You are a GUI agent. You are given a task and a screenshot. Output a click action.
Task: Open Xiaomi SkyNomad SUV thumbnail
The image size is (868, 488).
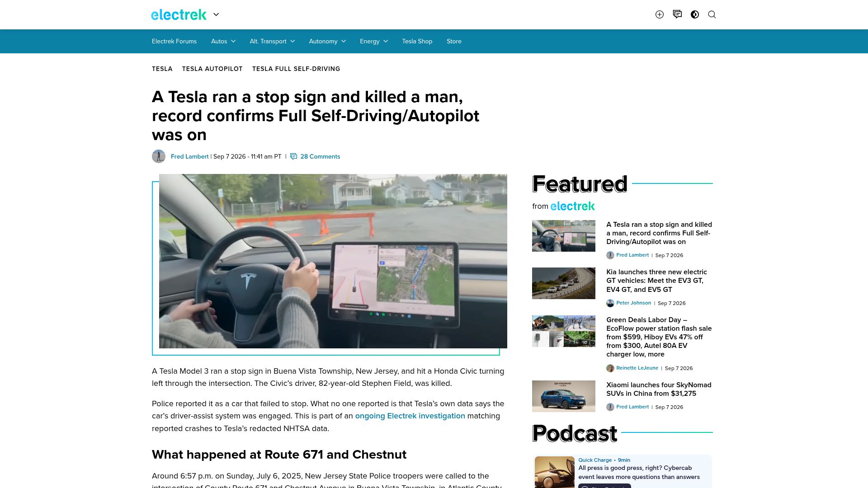click(x=564, y=396)
